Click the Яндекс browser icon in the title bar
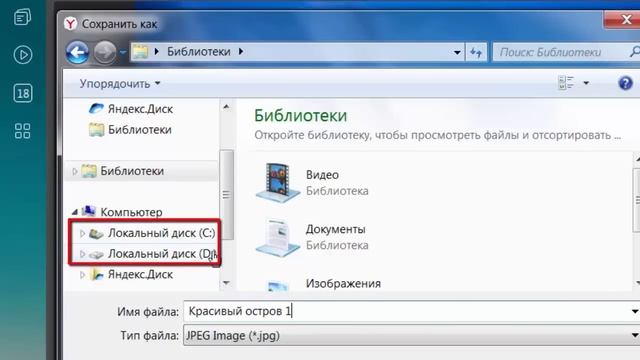 [70, 24]
